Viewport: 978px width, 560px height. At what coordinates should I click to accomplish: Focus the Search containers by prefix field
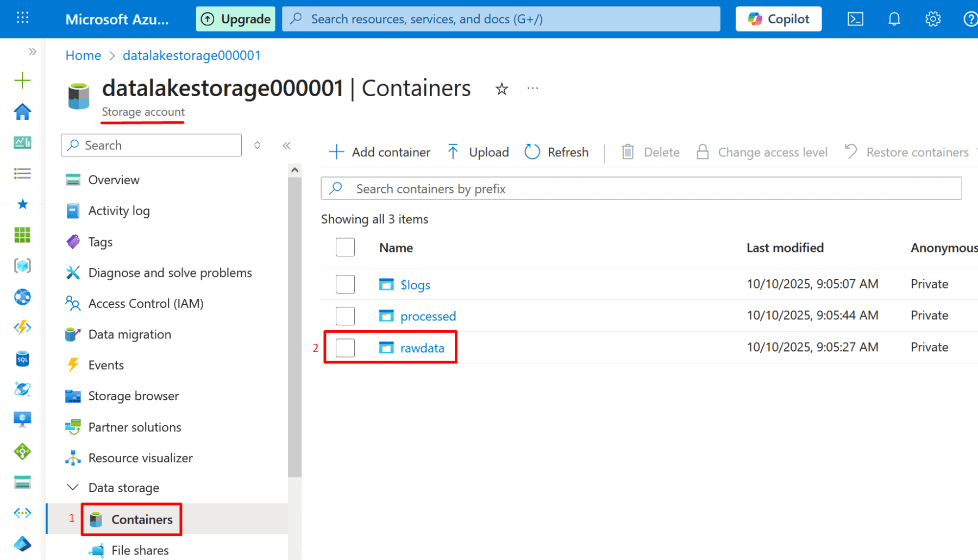641,188
